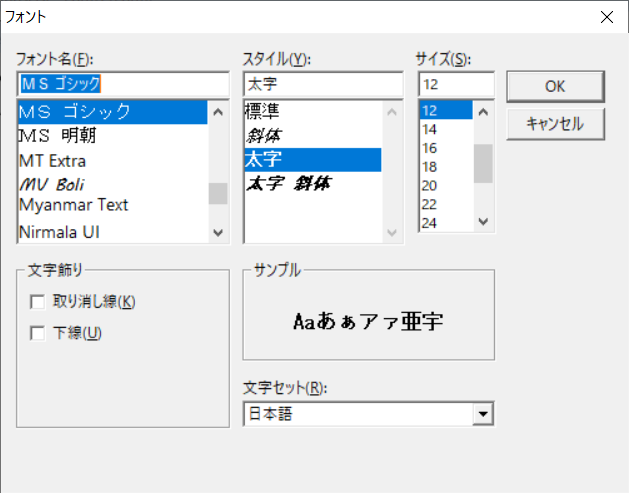Image resolution: width=629 pixels, height=493 pixels.
Task: Open the 文字セット dropdown
Action: 483,414
